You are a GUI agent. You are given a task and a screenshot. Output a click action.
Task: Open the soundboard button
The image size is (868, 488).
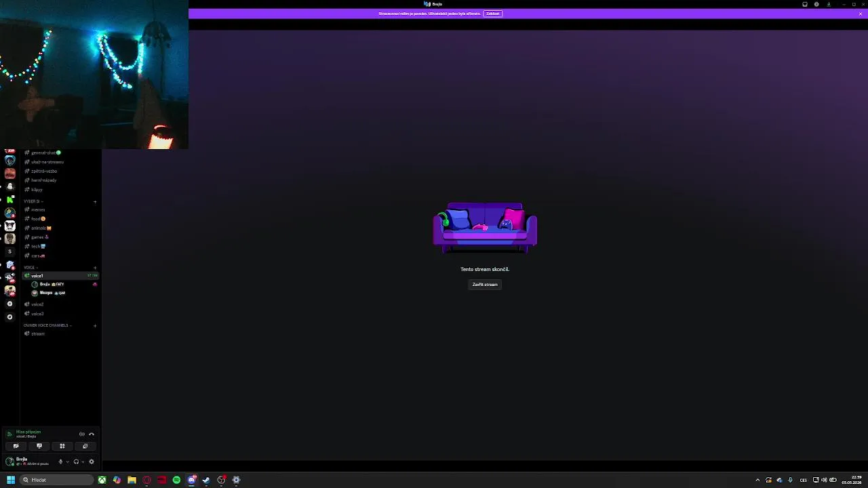click(85, 446)
